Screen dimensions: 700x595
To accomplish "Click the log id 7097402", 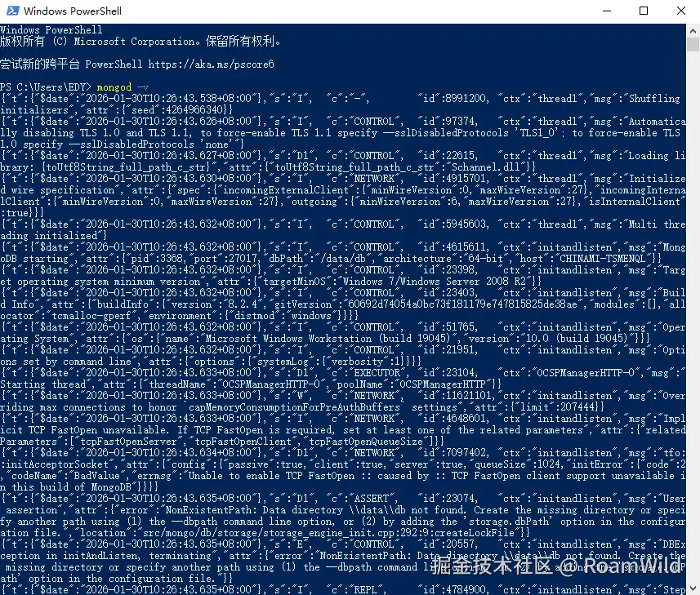I will point(465,453).
